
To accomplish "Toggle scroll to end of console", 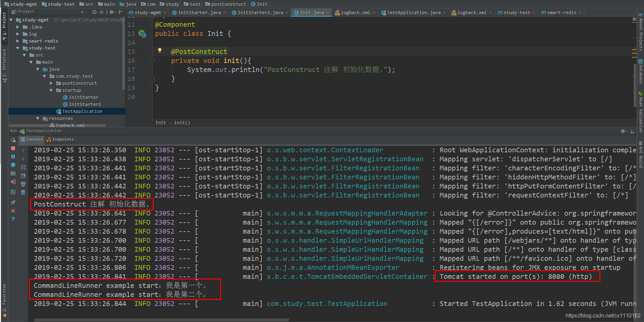I will coord(23,176).
